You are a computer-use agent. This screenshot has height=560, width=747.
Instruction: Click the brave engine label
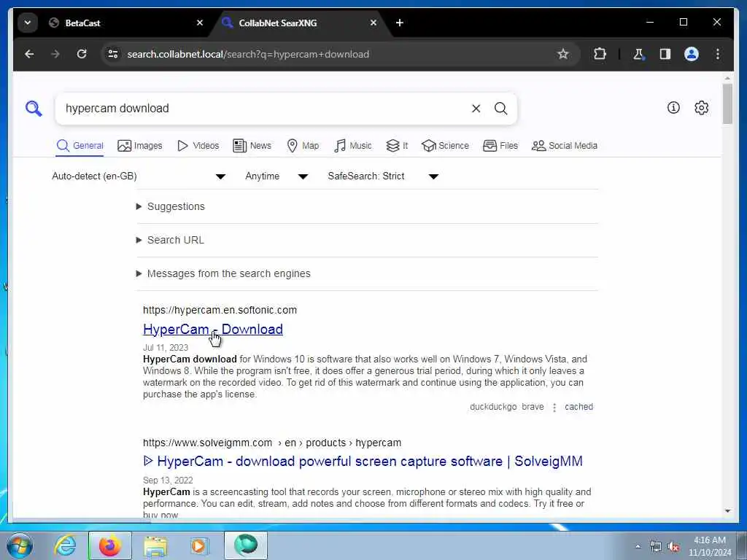pyautogui.click(x=533, y=407)
